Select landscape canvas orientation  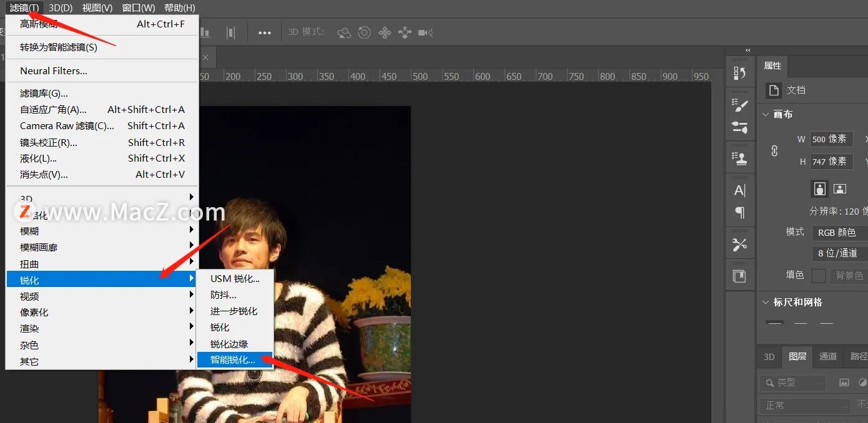tap(840, 188)
